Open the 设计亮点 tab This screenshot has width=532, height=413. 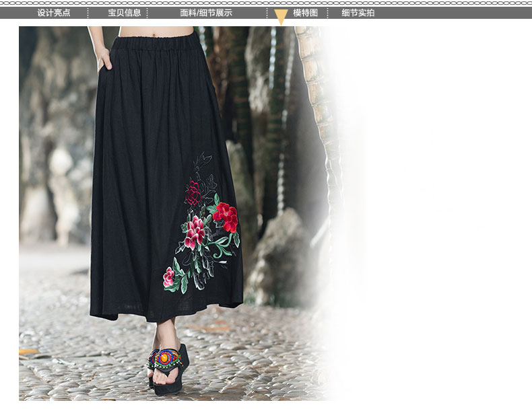point(54,13)
